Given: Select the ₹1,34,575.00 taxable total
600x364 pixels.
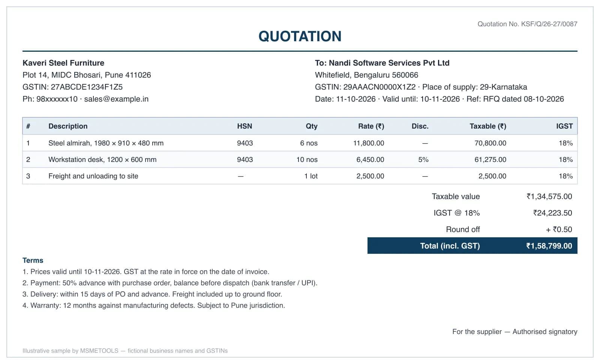Looking at the screenshot, I should (x=549, y=196).
